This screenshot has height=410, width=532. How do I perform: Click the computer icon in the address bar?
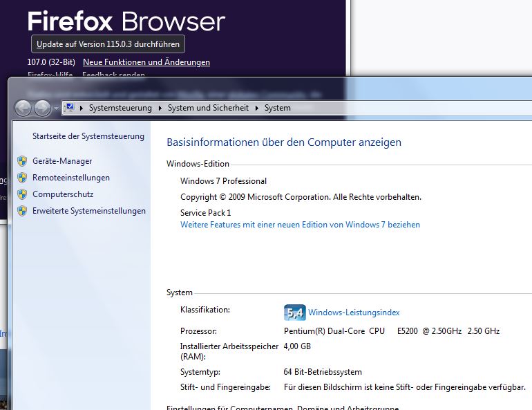tap(70, 108)
